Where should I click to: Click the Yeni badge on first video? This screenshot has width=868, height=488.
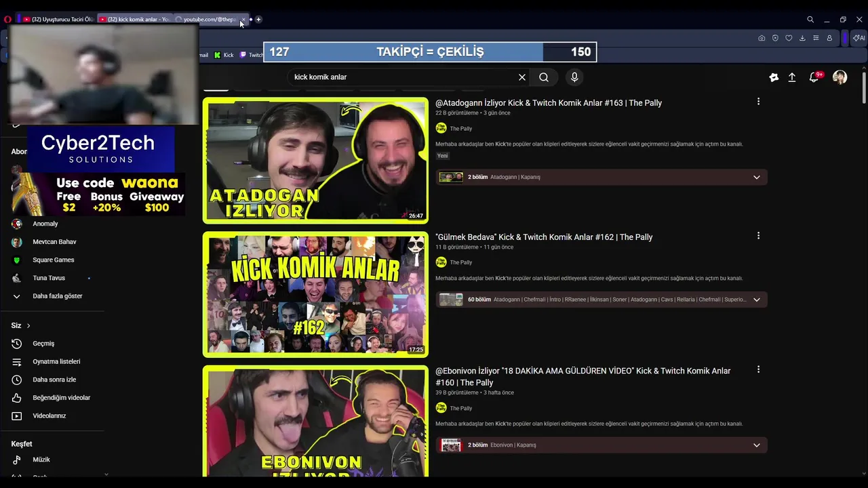pyautogui.click(x=443, y=156)
